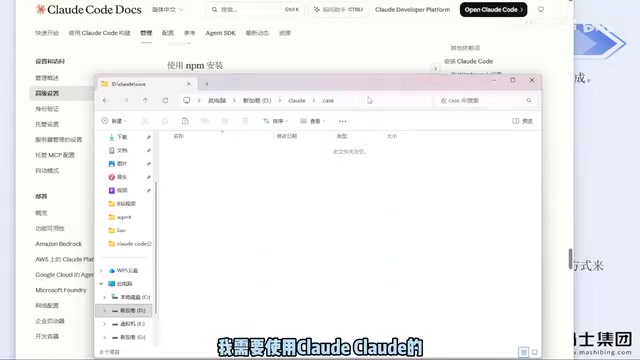Sort by the Size column header
Image resolution: width=640 pixels, height=360 pixels.
pyautogui.click(x=392, y=136)
